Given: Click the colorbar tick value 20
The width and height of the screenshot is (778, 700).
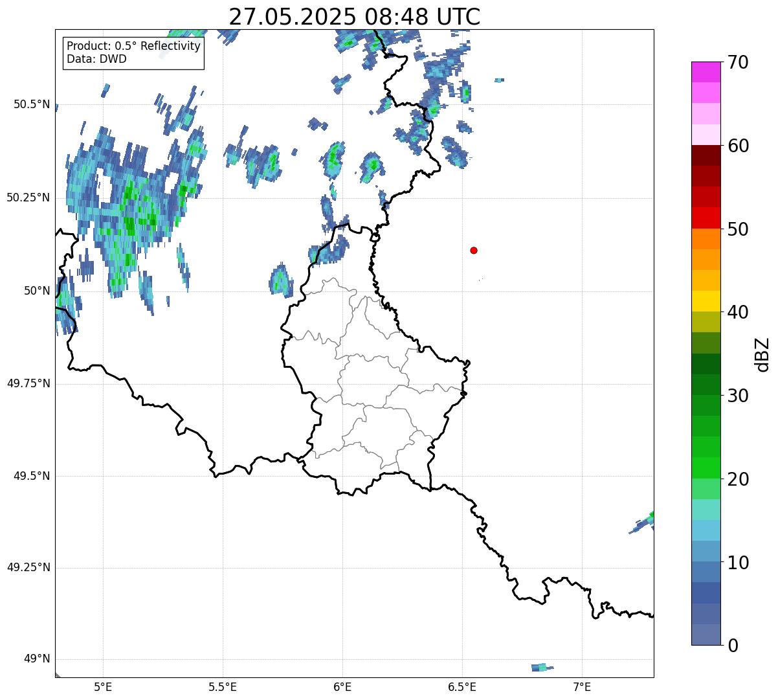Looking at the screenshot, I should tap(737, 479).
